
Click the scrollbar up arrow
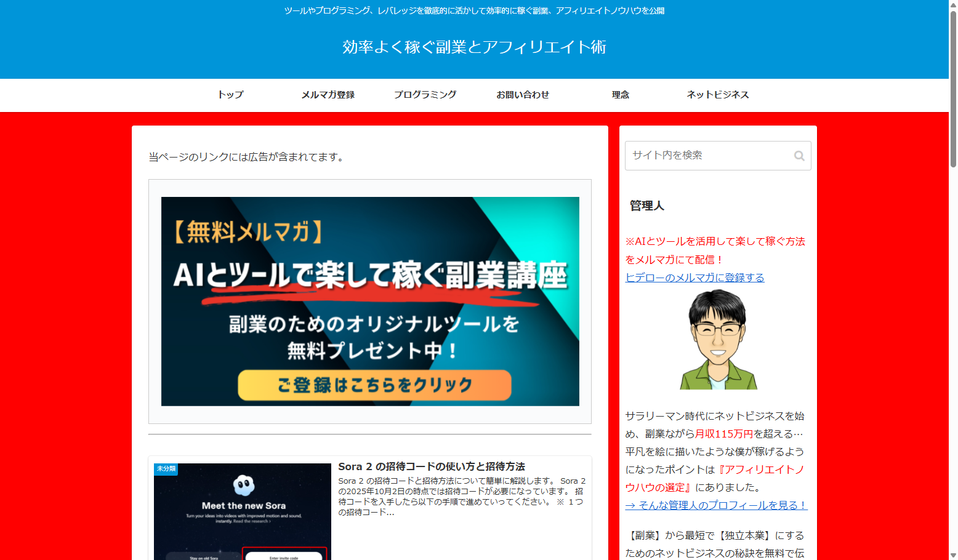(x=953, y=5)
